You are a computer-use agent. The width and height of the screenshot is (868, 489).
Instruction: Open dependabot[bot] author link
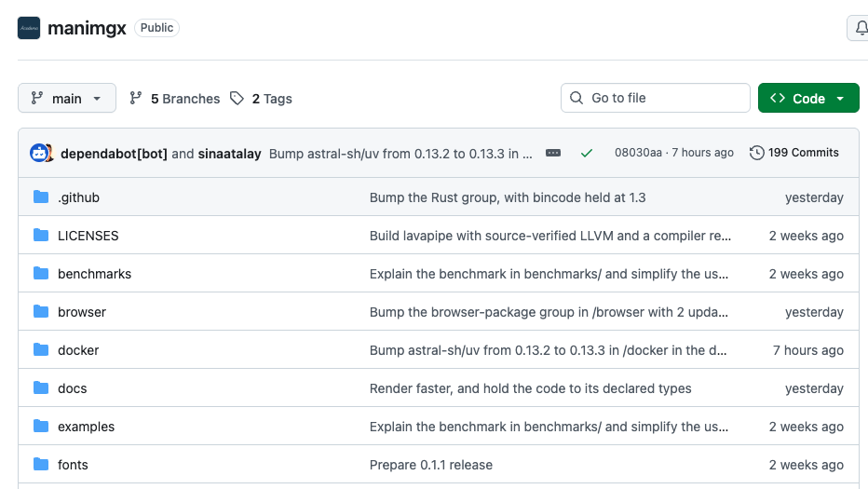(114, 154)
